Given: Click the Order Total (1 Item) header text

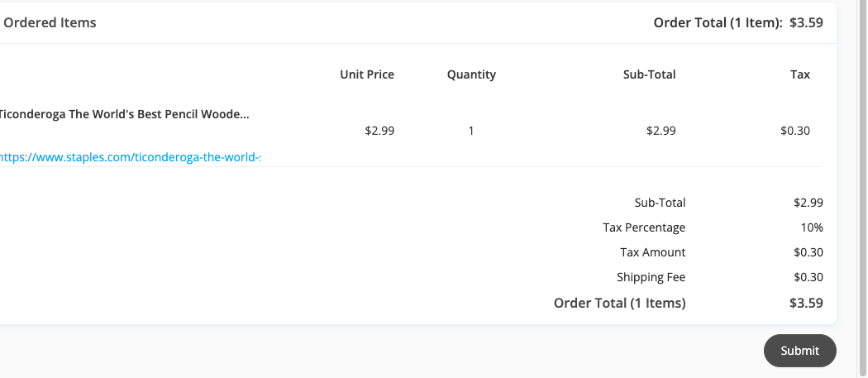Looking at the screenshot, I should point(718,22).
